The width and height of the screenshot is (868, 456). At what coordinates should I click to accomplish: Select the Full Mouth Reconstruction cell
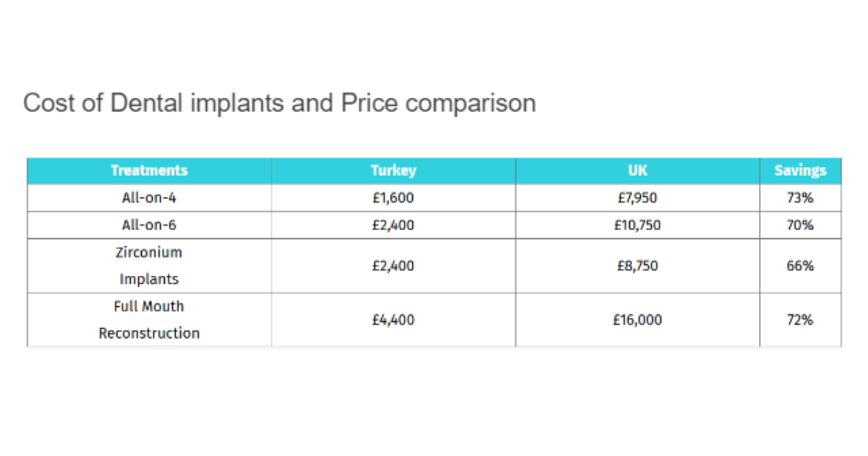point(149,320)
